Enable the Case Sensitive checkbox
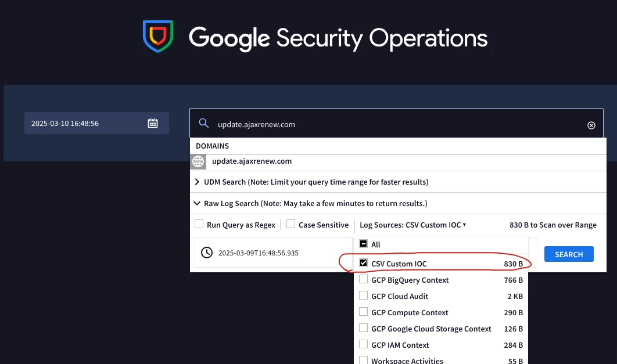 pos(291,224)
